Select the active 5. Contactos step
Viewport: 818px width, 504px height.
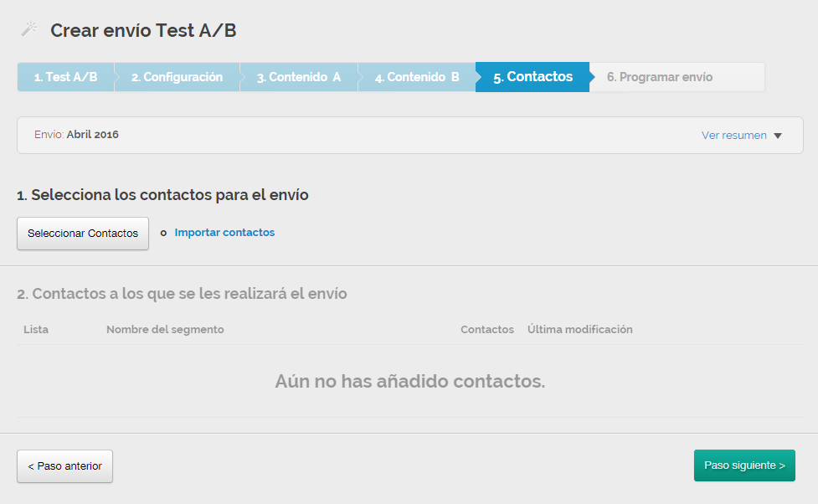point(532,77)
